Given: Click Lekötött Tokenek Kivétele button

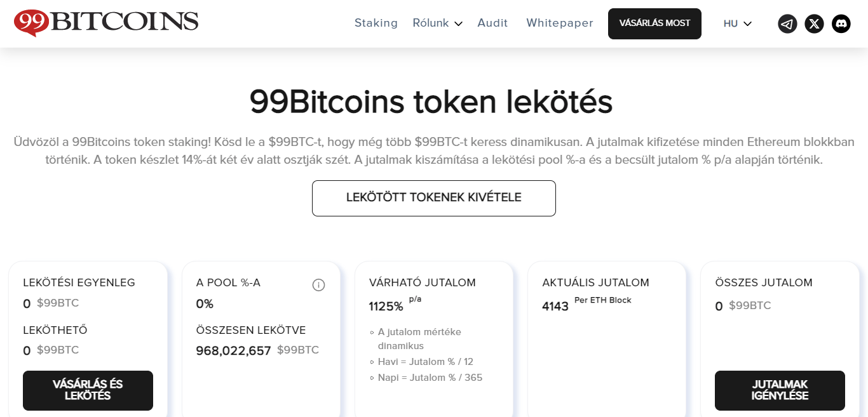Looking at the screenshot, I should (434, 198).
